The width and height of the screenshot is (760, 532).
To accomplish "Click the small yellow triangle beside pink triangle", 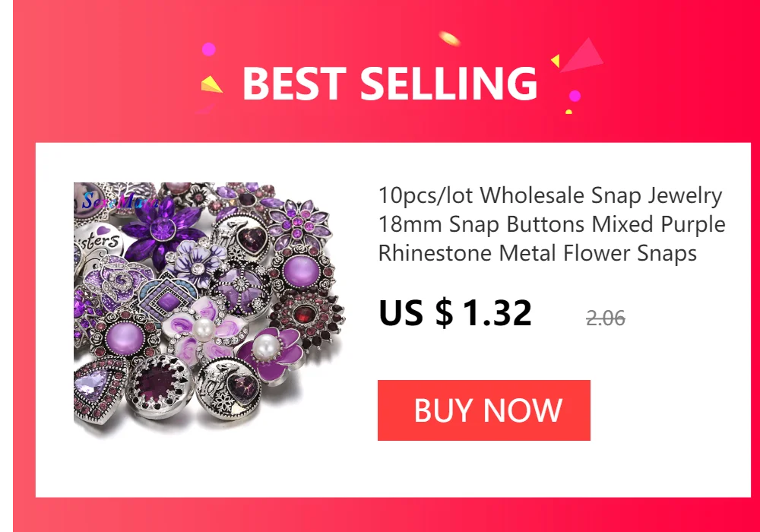I will [556, 61].
